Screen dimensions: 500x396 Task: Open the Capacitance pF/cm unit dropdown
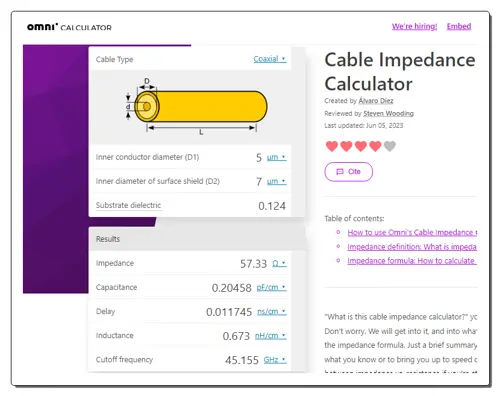coord(271,287)
